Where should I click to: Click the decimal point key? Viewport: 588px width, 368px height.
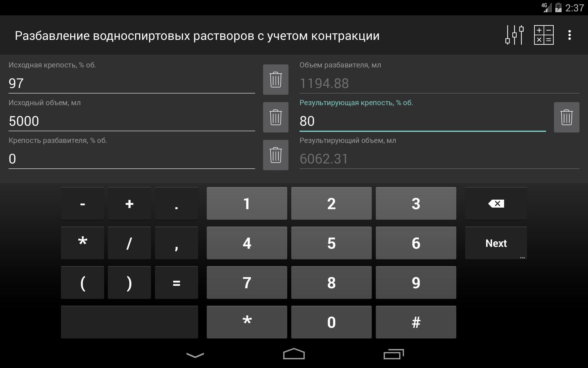pos(176,204)
